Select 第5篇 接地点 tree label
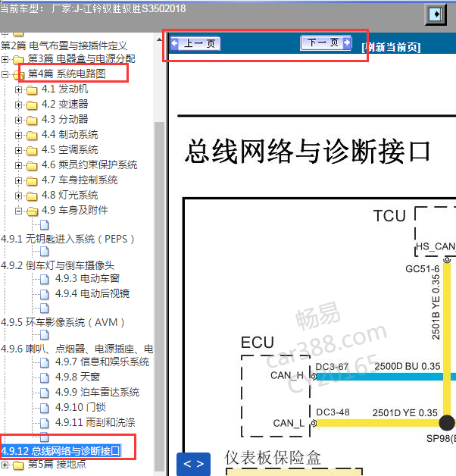 (57, 464)
